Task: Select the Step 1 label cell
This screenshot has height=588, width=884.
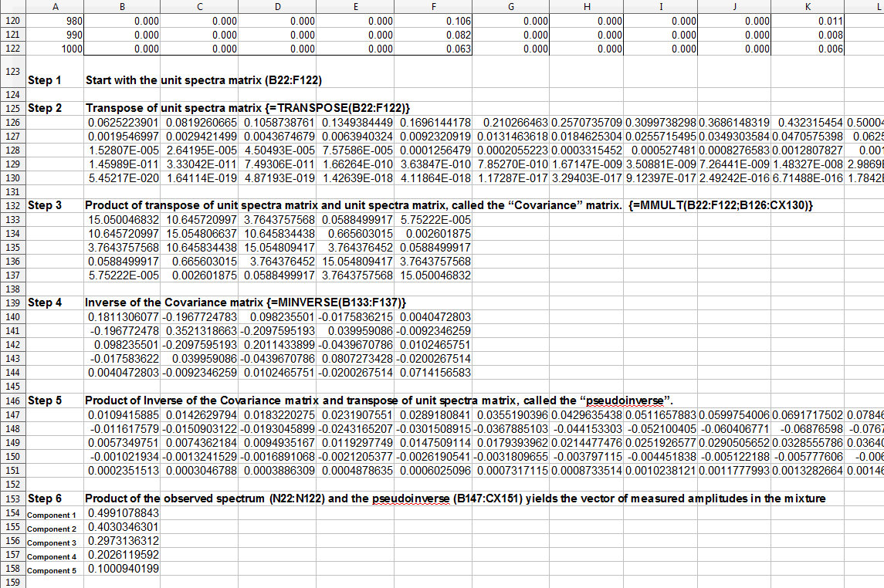Action: click(55, 79)
